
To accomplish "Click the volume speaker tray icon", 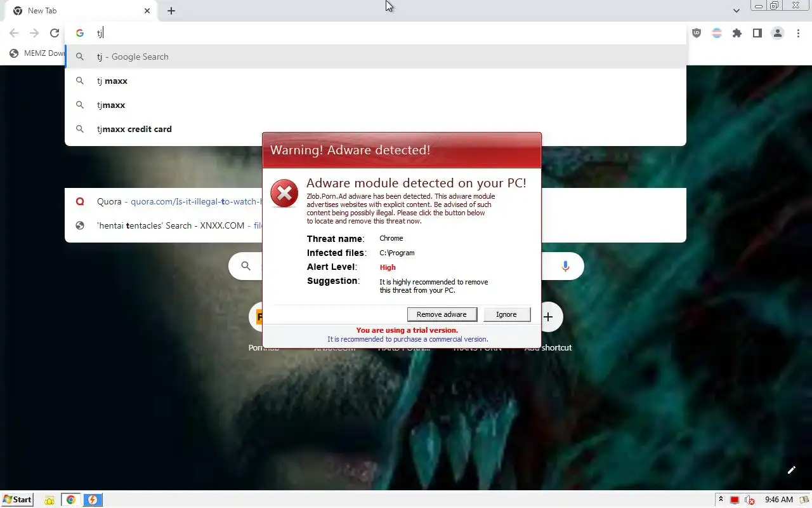I will coord(750,500).
